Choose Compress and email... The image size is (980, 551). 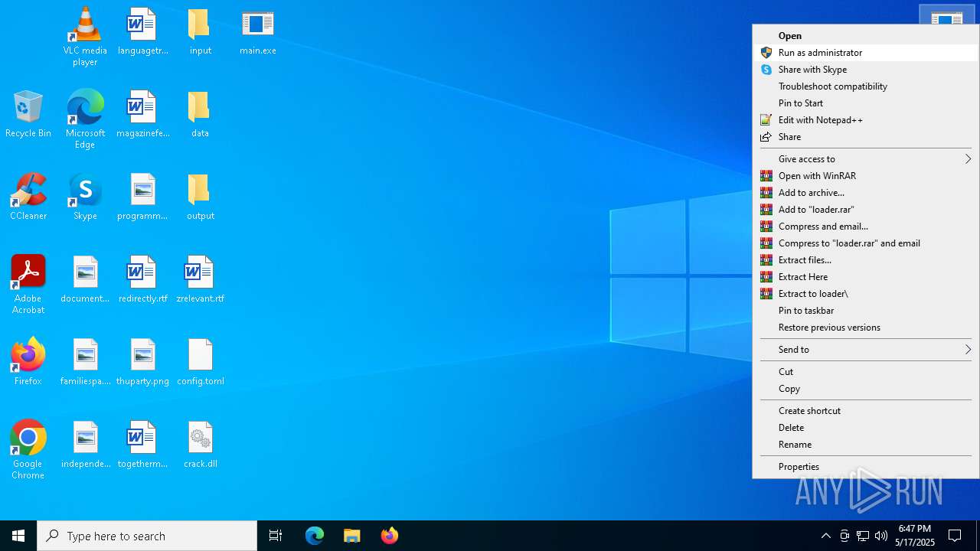pos(865,227)
